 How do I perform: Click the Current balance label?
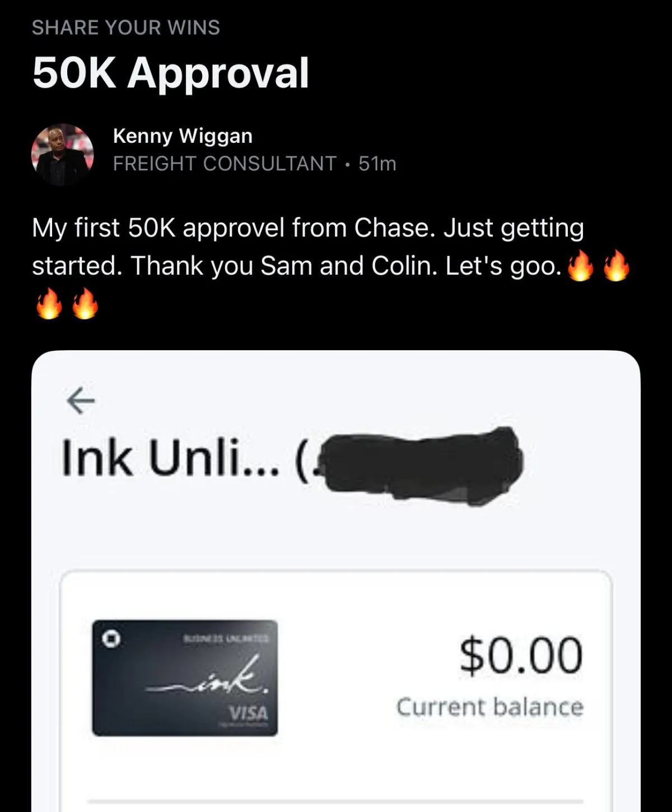[x=490, y=707]
